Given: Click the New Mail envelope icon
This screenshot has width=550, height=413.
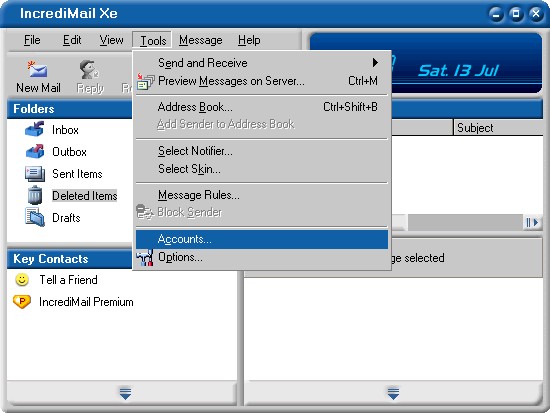Looking at the screenshot, I should click(38, 69).
